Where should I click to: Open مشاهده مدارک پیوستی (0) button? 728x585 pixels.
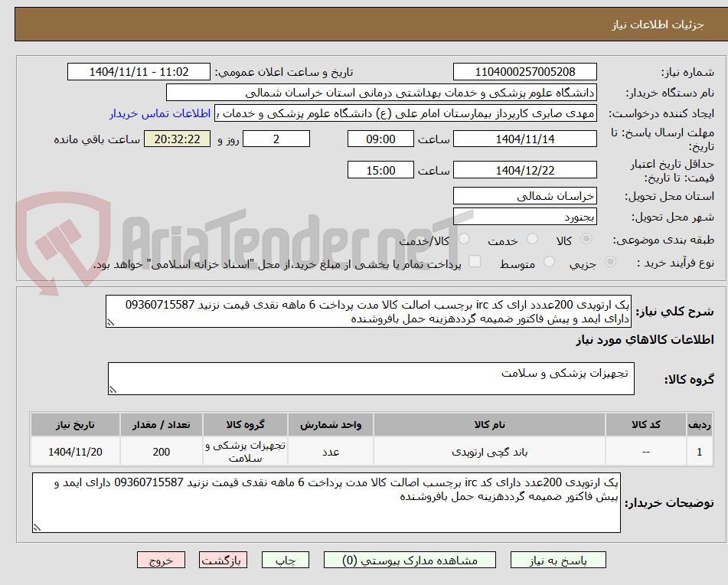coord(410,560)
